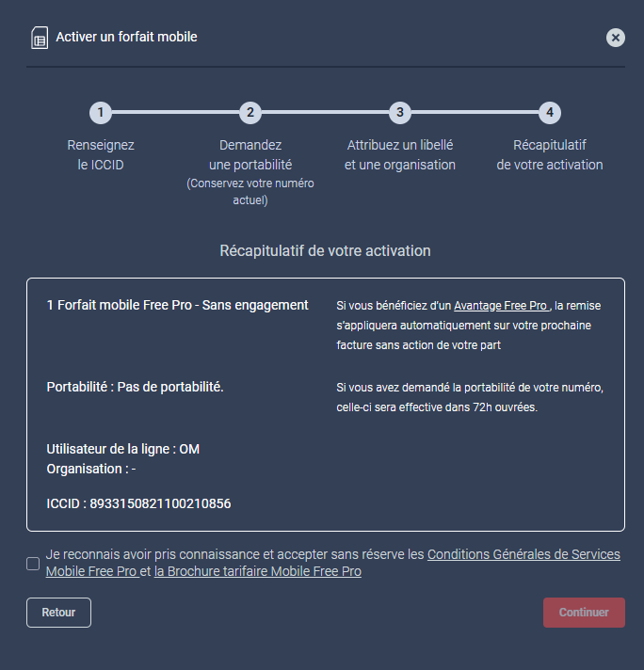The height and width of the screenshot is (670, 644).
Task: Click the Retour button
Action: point(58,613)
